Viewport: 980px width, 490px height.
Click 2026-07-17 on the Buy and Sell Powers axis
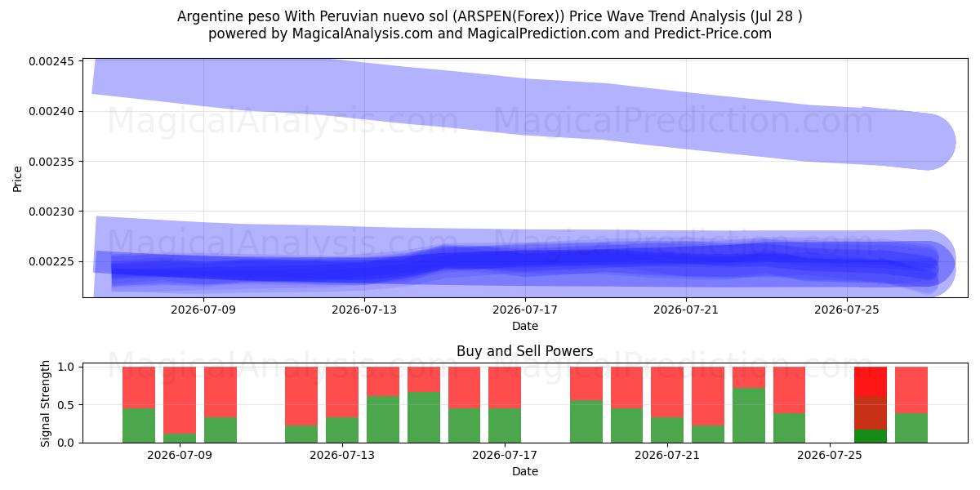[x=505, y=455]
